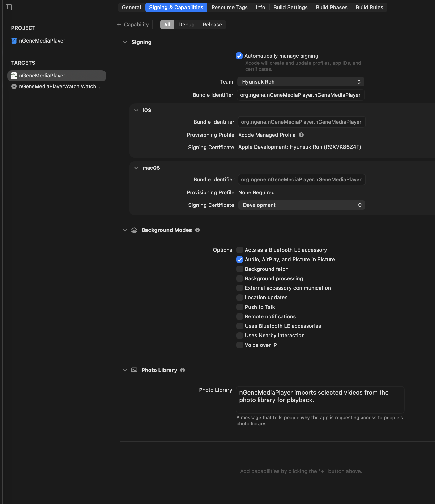Enable Remote notifications mode
The image size is (435, 504).
pos(240,316)
